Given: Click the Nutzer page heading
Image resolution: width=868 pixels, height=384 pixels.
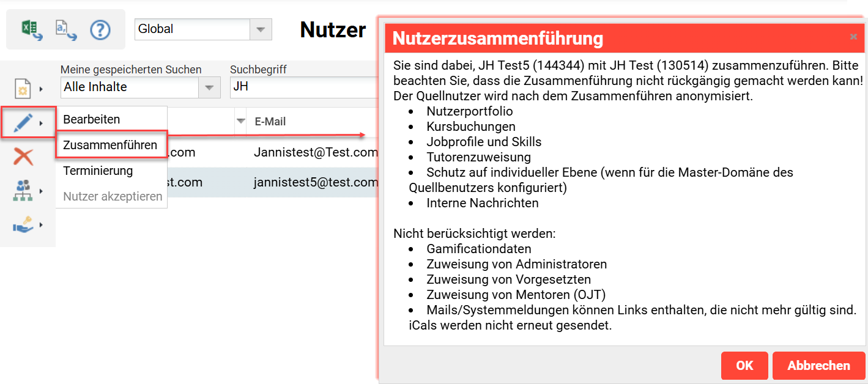Looking at the screenshot, I should (x=333, y=29).
